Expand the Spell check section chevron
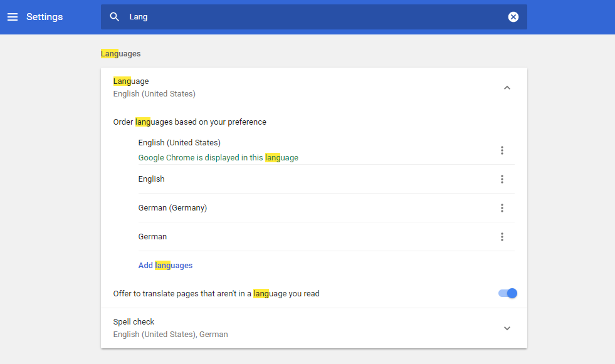 (507, 328)
